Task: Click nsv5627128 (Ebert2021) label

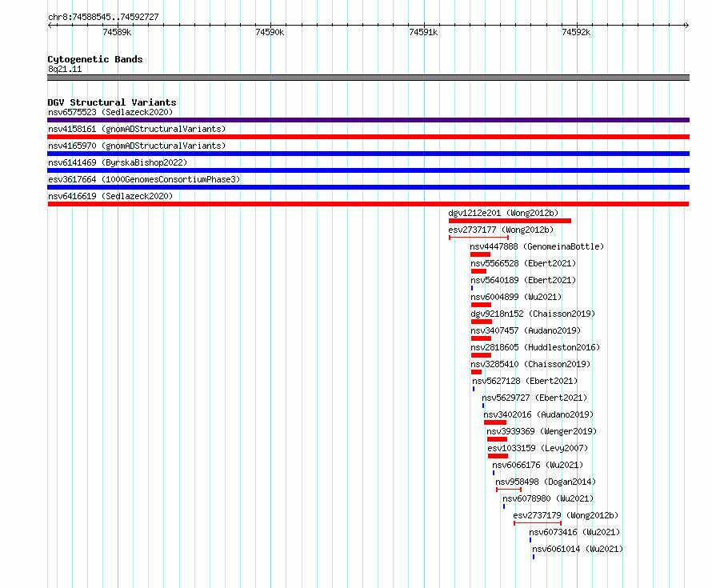Action: [x=525, y=381]
